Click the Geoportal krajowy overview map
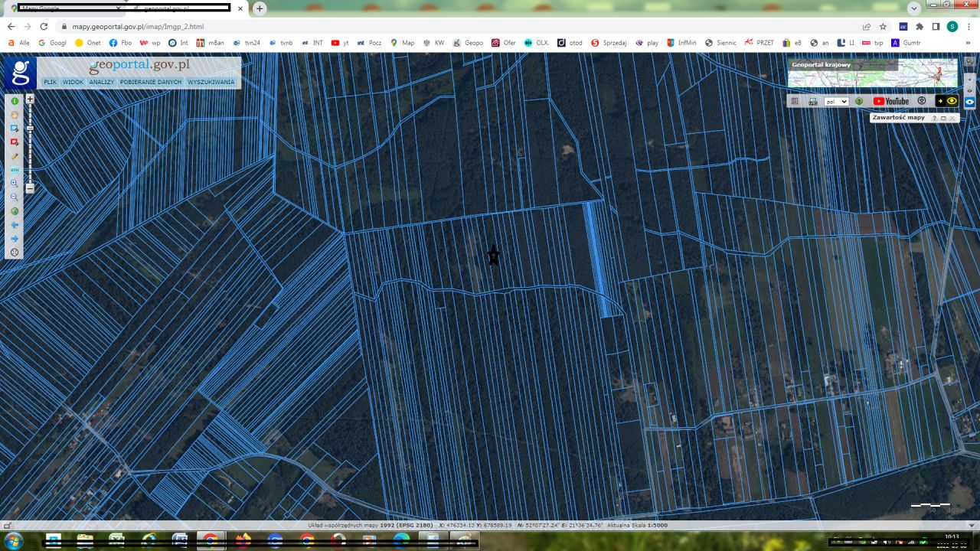 point(873,73)
